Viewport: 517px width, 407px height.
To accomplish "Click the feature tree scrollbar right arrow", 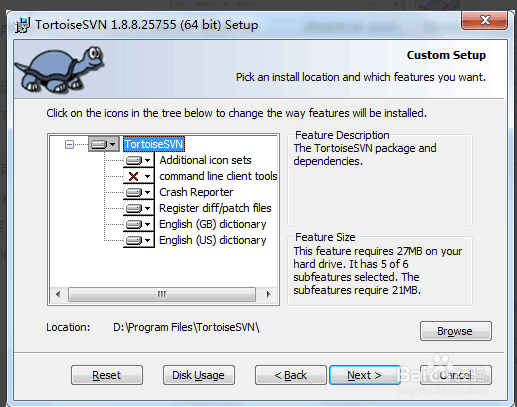I will [x=268, y=295].
